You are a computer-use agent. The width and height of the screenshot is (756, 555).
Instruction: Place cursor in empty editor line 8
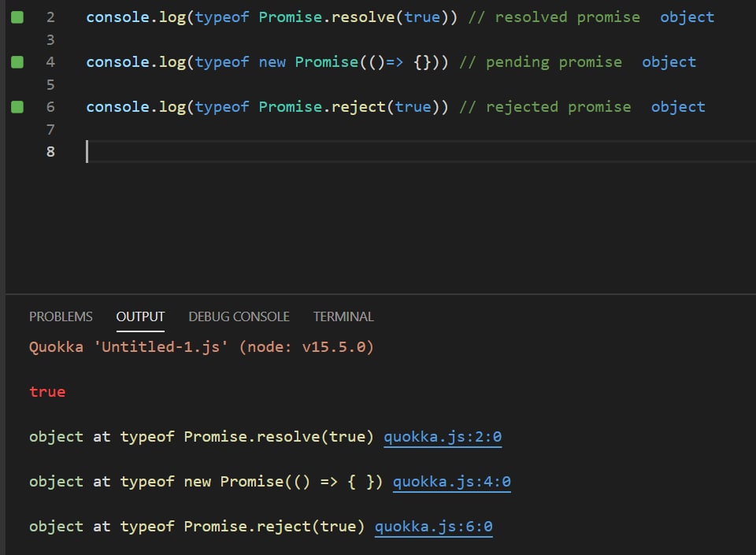coord(420,152)
